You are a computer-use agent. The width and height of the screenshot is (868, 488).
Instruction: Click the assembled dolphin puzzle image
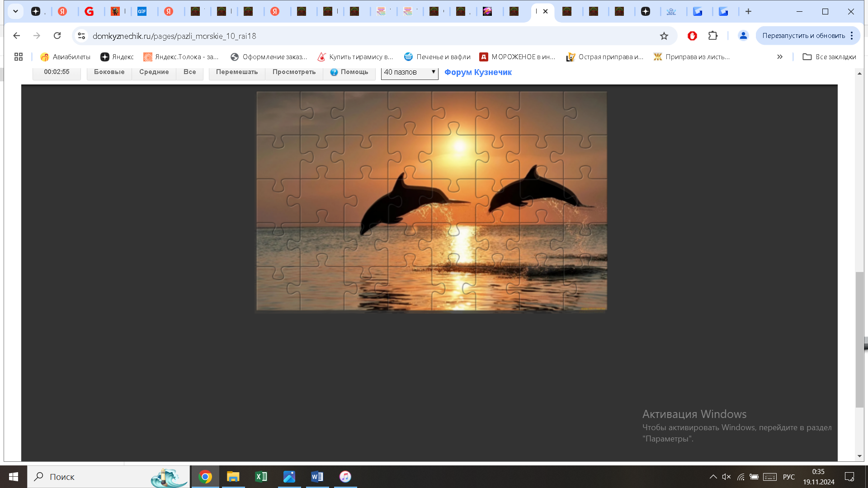[432, 201]
